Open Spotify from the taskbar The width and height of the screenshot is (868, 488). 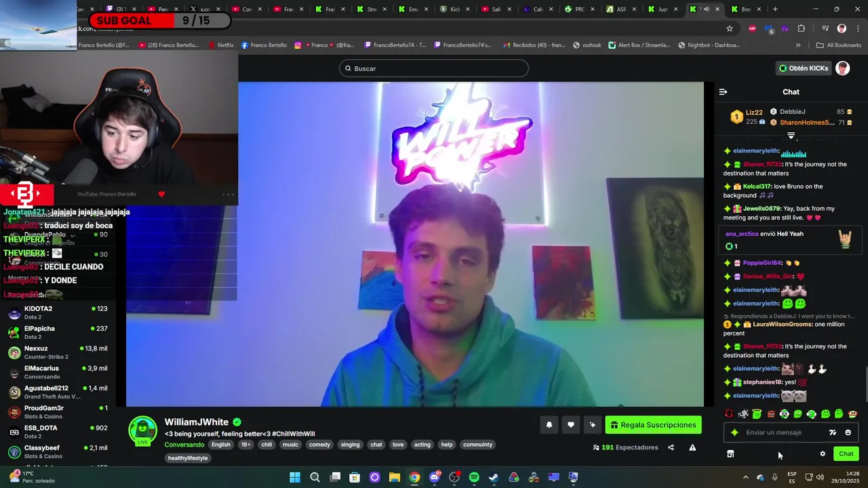point(474,477)
